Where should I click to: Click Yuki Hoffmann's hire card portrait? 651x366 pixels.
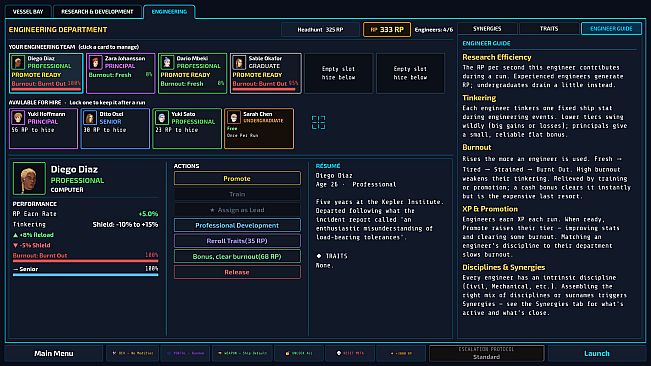coord(18,118)
